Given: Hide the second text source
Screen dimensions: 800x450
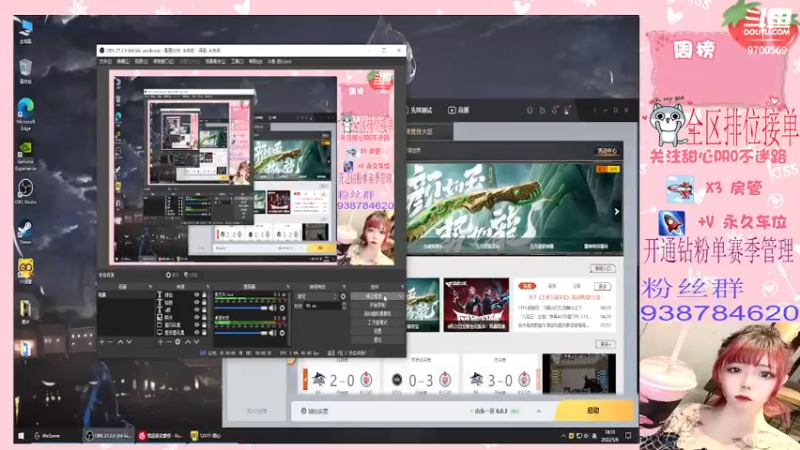Looking at the screenshot, I should pos(196,302).
